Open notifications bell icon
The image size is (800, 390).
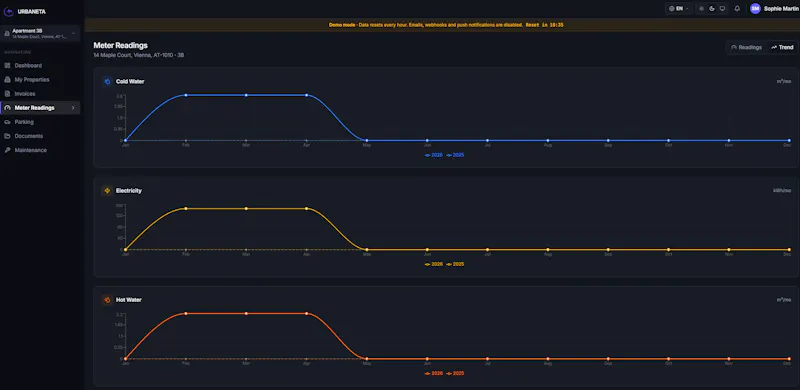(x=737, y=9)
